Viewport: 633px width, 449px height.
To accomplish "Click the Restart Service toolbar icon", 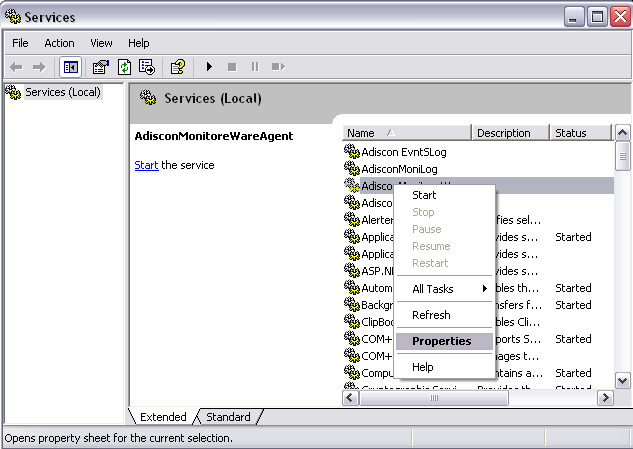I will [278, 67].
